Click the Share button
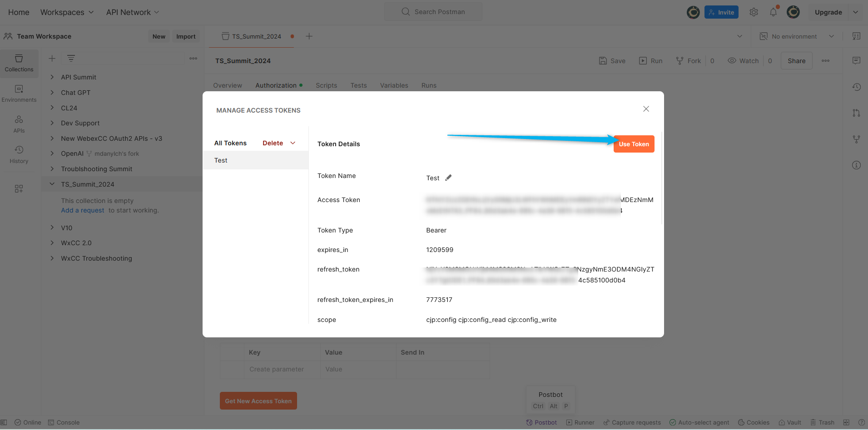Image resolution: width=868 pixels, height=430 pixels. pos(797,60)
